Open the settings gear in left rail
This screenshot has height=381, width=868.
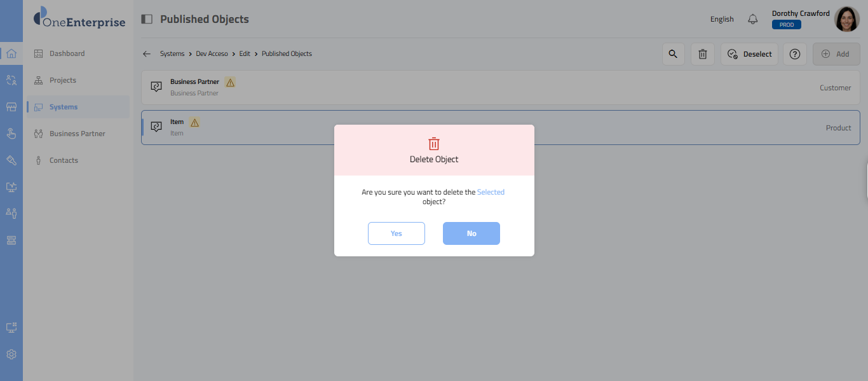pyautogui.click(x=11, y=354)
